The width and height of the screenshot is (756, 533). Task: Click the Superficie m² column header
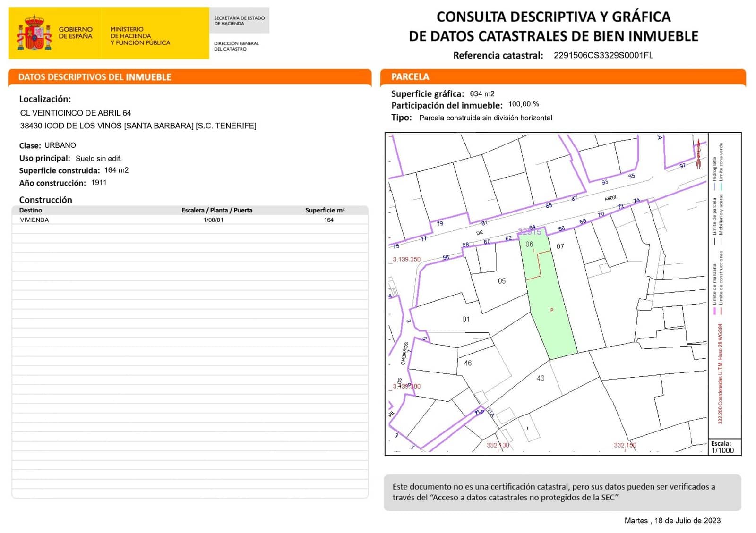click(x=325, y=210)
